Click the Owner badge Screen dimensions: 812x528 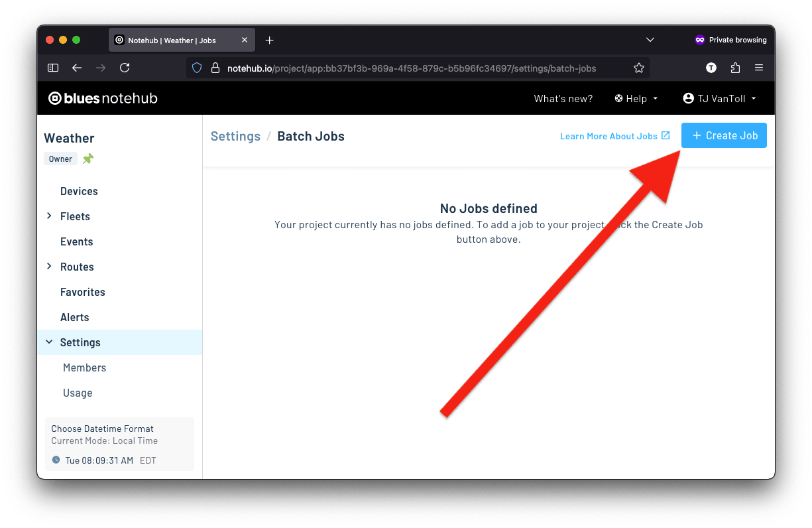coord(60,159)
